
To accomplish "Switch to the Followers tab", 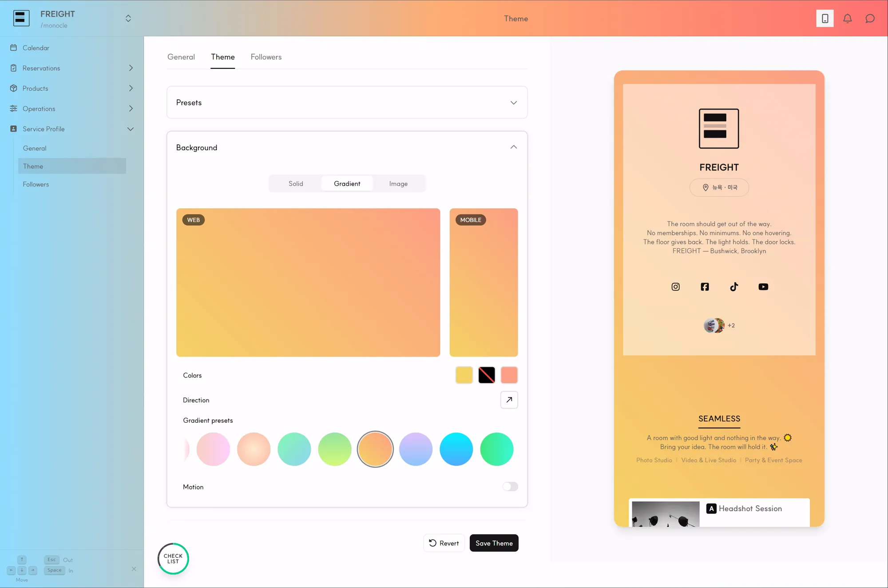I will tap(266, 57).
